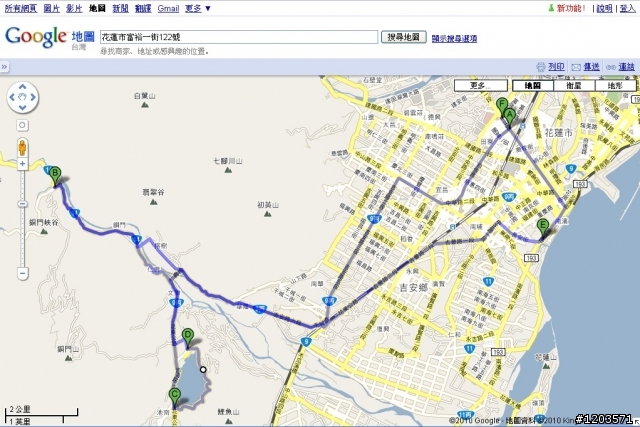Click green map marker C
640x427 pixels.
pyautogui.click(x=174, y=398)
